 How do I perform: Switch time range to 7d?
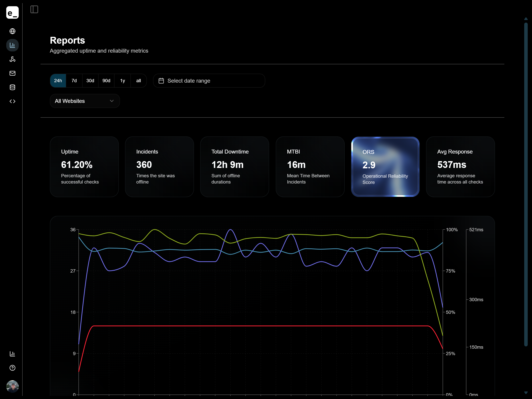(74, 81)
